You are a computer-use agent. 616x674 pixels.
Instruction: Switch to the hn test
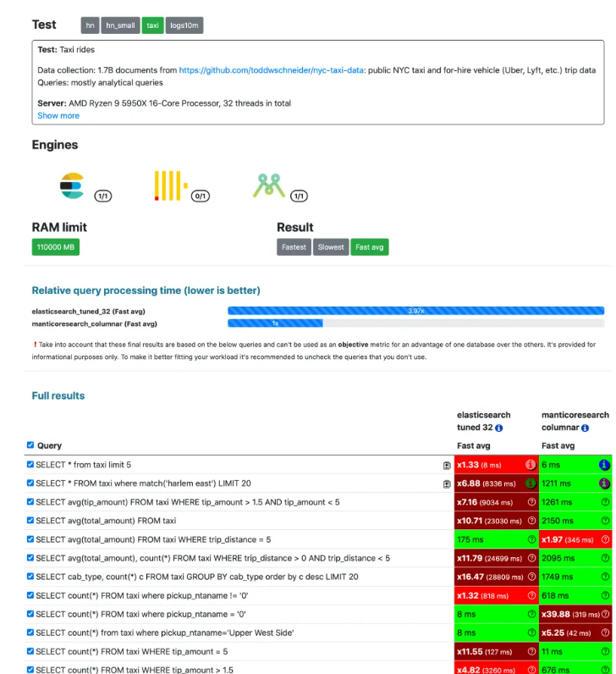tap(90, 25)
